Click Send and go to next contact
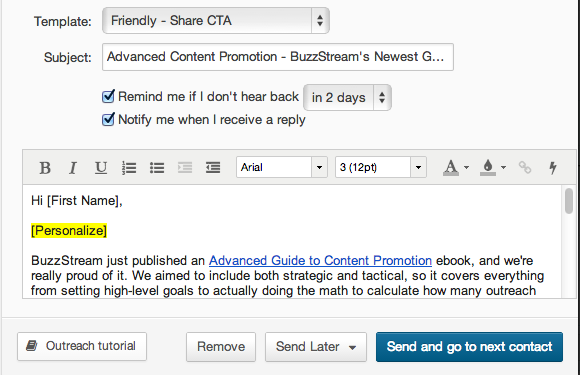 click(469, 347)
